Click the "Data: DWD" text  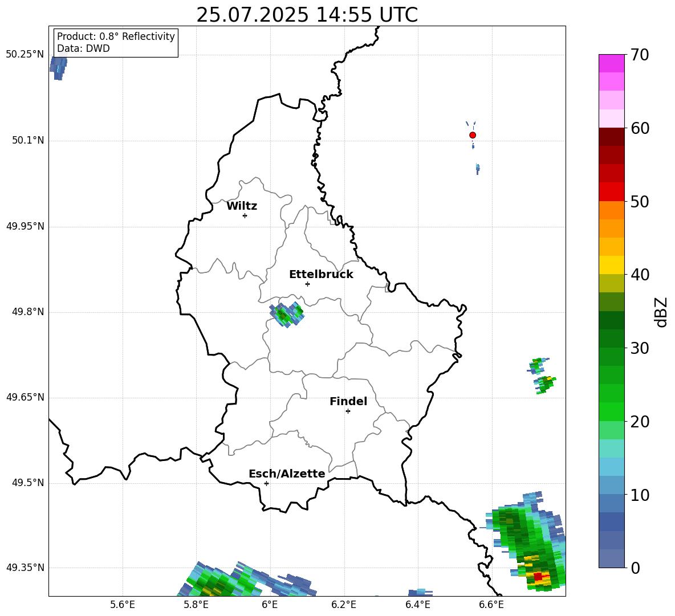pos(83,48)
